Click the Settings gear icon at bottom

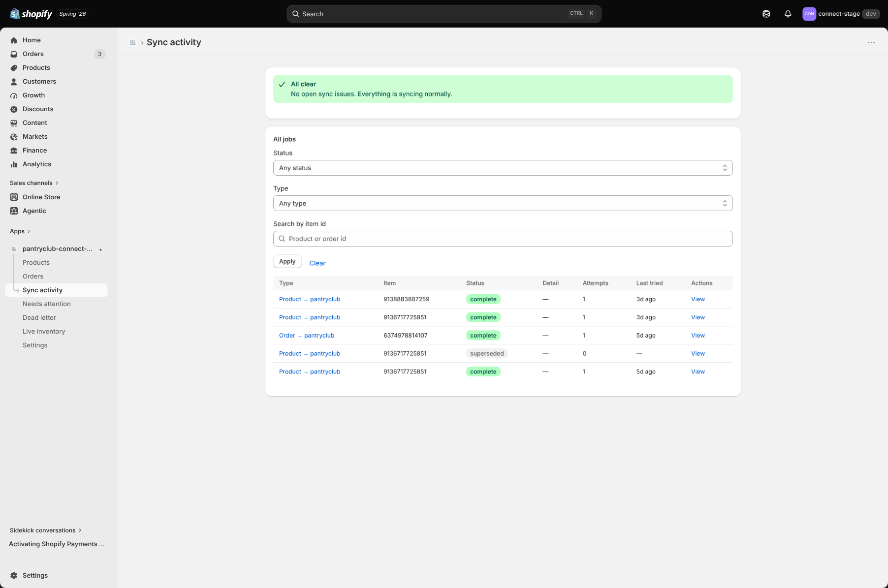click(14, 575)
